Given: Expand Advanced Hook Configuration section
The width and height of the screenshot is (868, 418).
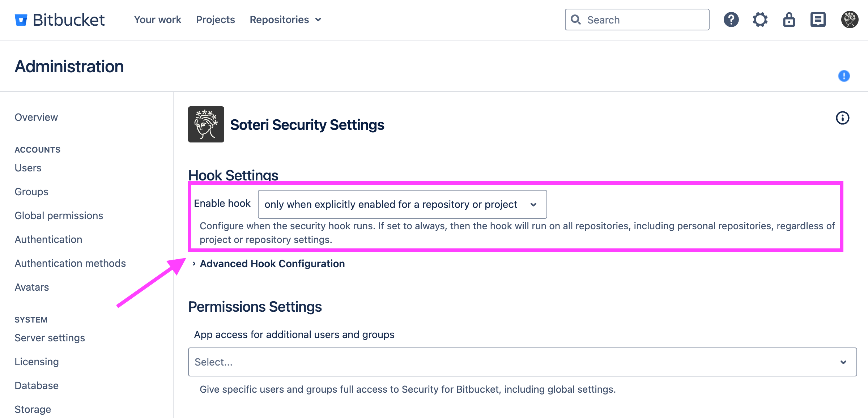Looking at the screenshot, I should point(272,264).
